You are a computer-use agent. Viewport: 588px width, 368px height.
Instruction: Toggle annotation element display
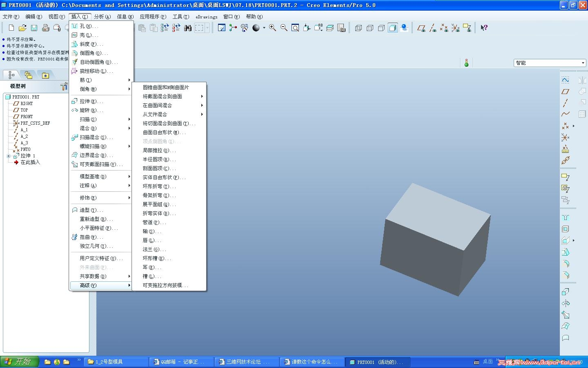[x=467, y=28]
